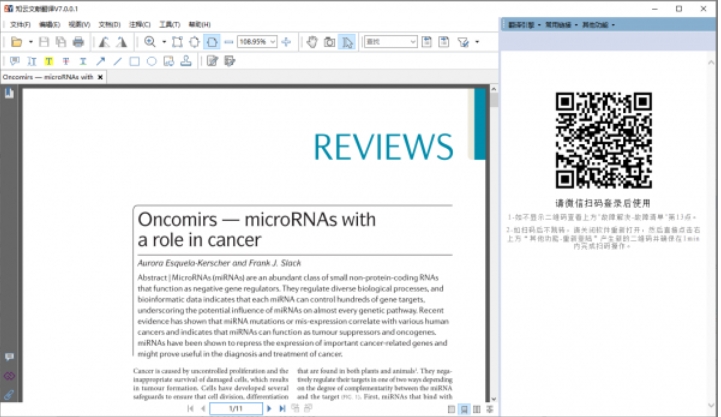Screen dimensions: 721x417
Task: Select the yellow highlight text tool
Action: point(49,61)
